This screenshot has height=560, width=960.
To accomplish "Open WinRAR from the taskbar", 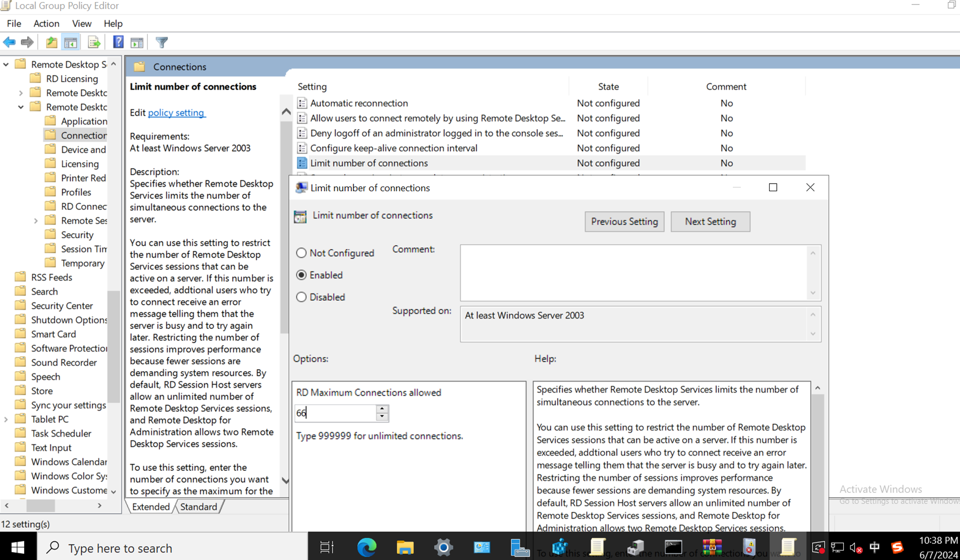I will point(712,547).
